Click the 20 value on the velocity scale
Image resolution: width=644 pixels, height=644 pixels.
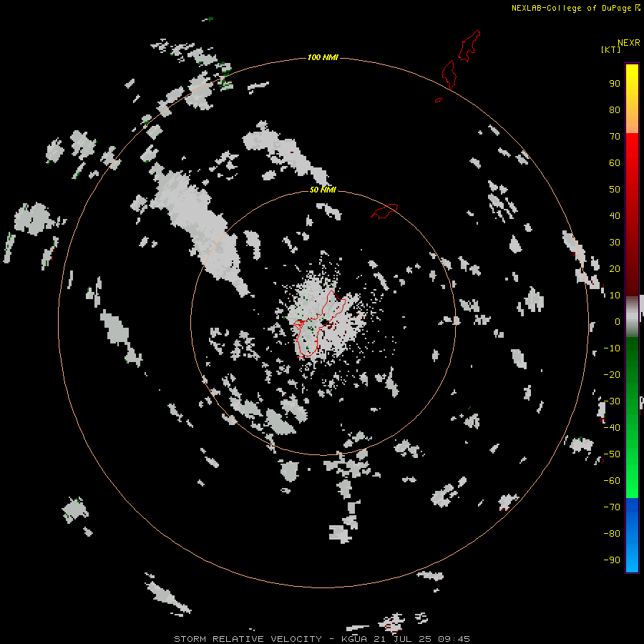pos(615,269)
